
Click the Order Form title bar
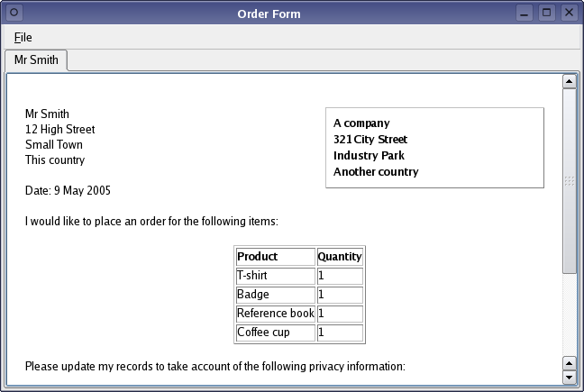pos(269,14)
